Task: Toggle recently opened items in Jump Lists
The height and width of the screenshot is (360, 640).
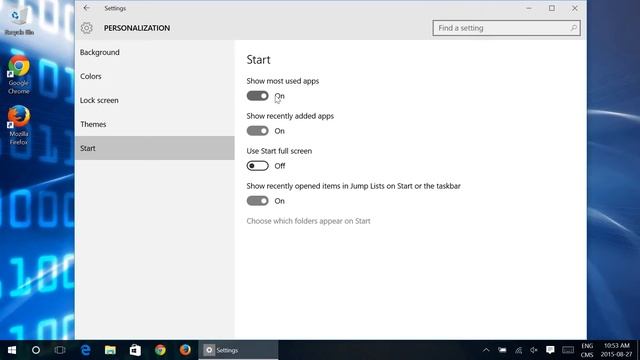Action: pyautogui.click(x=258, y=201)
